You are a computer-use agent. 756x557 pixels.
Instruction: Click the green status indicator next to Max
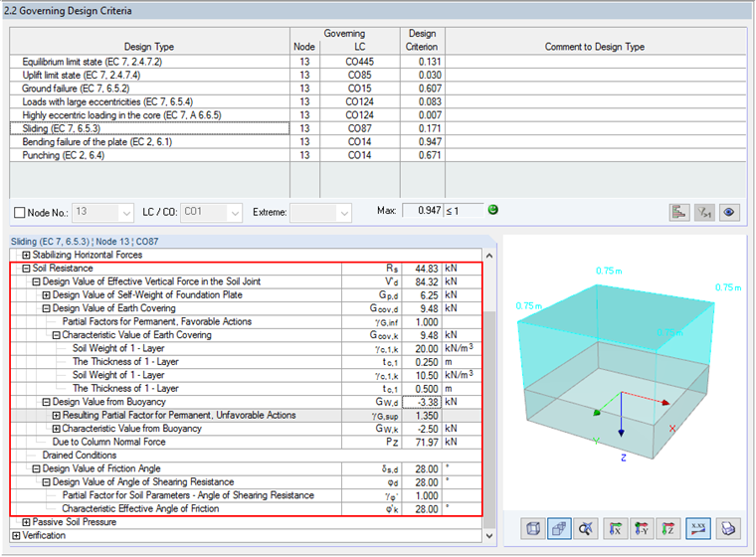[x=492, y=210]
